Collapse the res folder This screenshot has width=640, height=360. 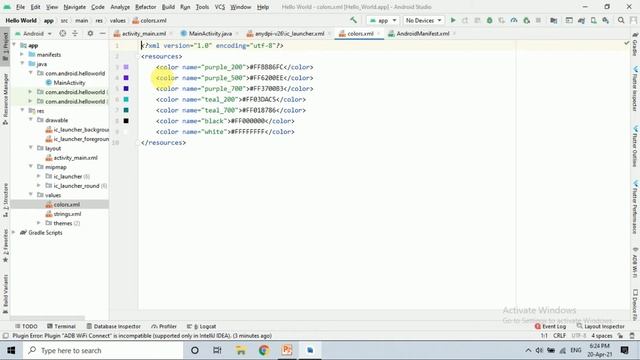[x=22, y=111]
